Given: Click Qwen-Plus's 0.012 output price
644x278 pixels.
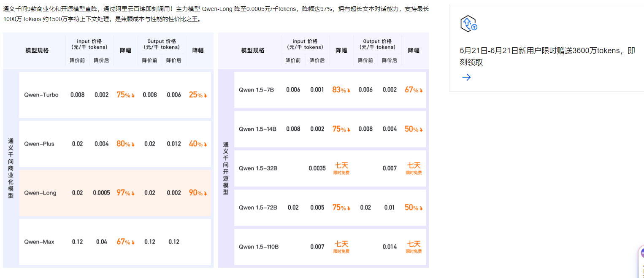Looking at the screenshot, I should (174, 144).
